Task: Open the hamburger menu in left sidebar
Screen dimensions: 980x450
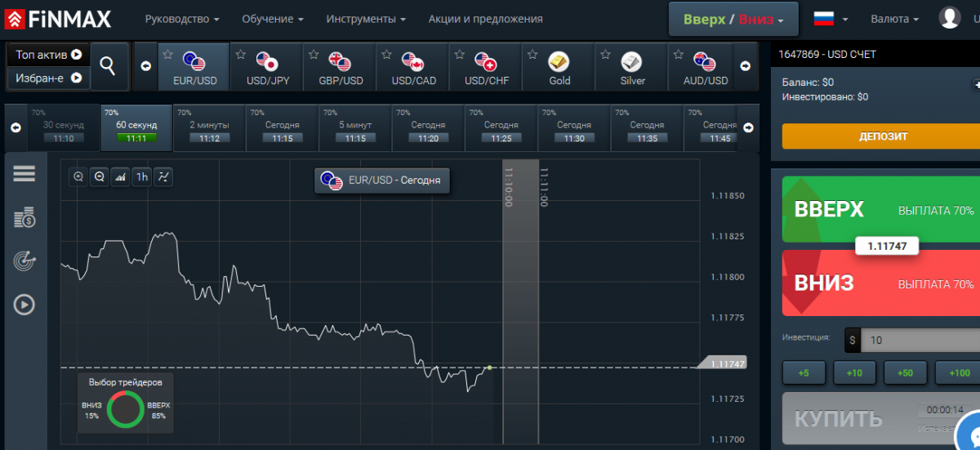Action: [24, 173]
